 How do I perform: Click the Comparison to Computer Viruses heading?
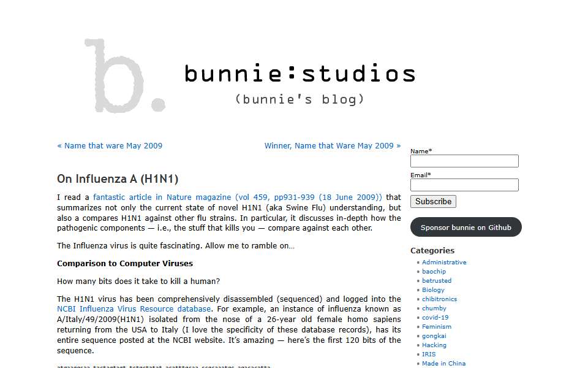[x=125, y=264]
